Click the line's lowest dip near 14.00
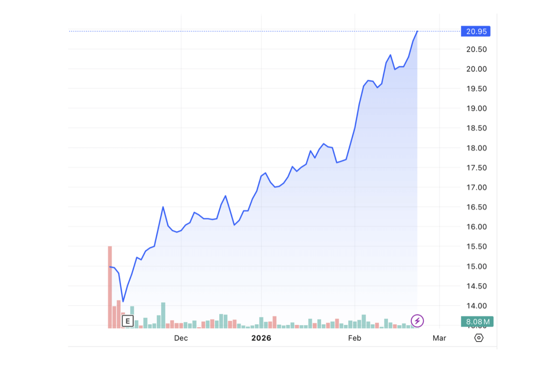This screenshot has width=556, height=392. point(123,301)
